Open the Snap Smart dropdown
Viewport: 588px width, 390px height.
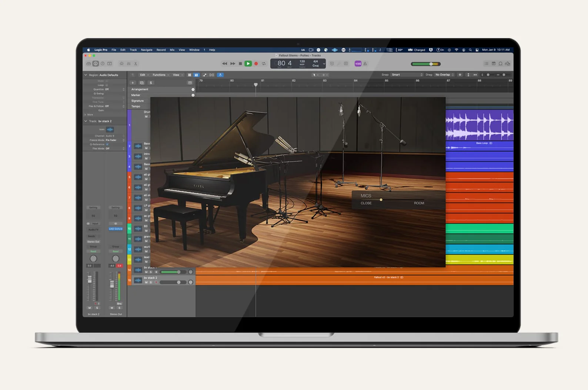[407, 75]
